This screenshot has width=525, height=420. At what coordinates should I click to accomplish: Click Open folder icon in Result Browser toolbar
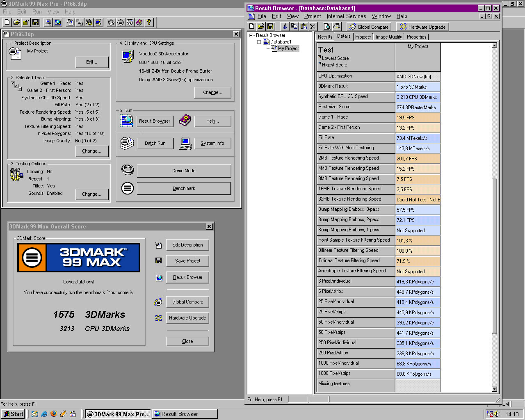click(x=261, y=27)
